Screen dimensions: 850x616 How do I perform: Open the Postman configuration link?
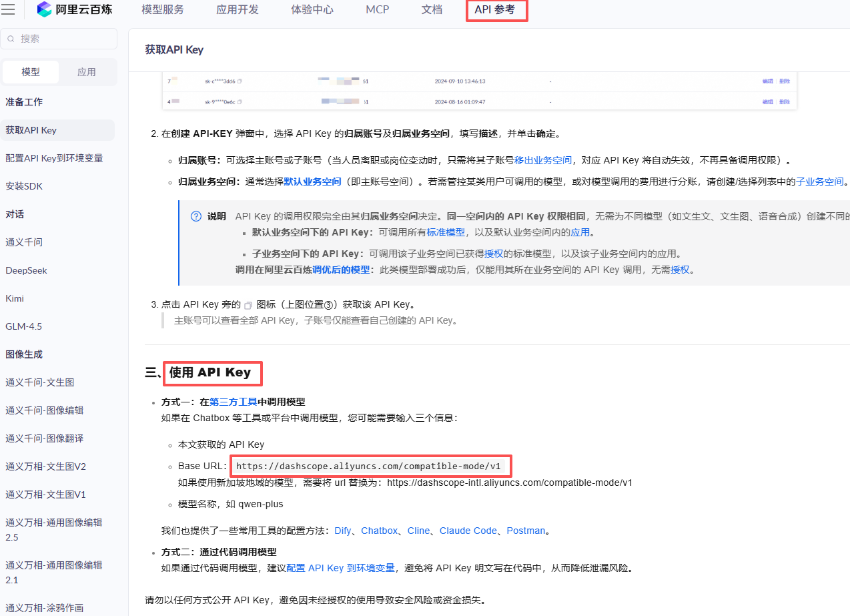[x=526, y=531]
